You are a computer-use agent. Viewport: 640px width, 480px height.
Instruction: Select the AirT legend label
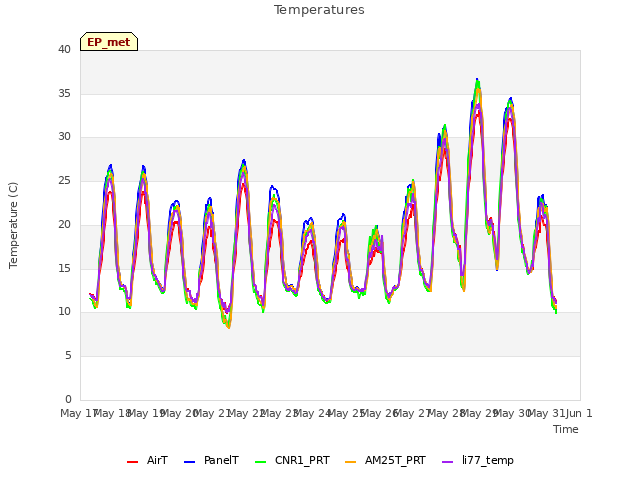coord(157,460)
